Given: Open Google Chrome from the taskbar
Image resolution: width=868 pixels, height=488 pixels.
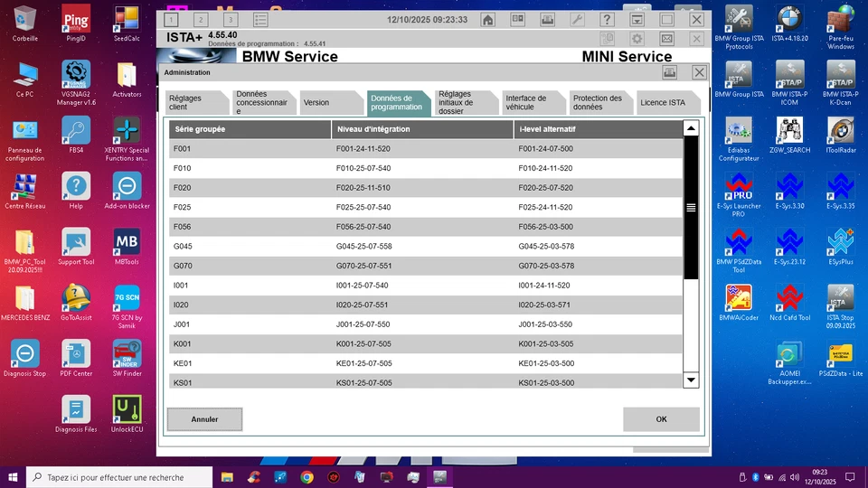Looking at the screenshot, I should point(307,477).
